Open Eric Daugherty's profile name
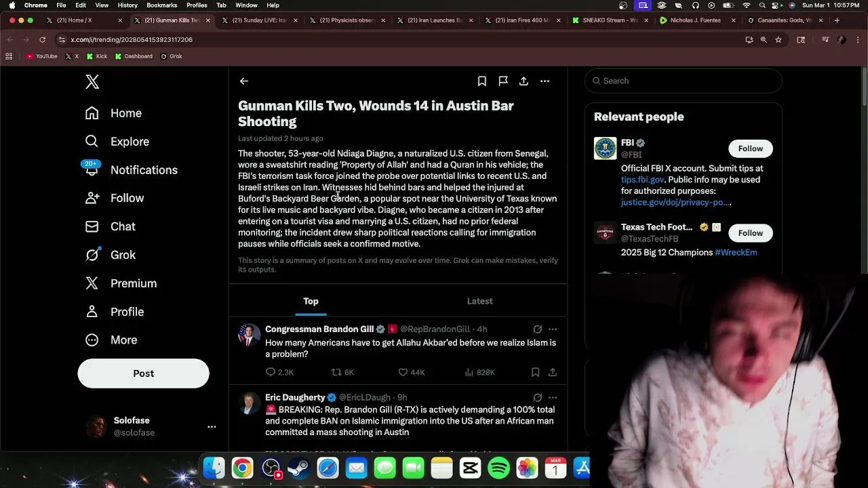Screen dimensions: 868x488 point(295,397)
